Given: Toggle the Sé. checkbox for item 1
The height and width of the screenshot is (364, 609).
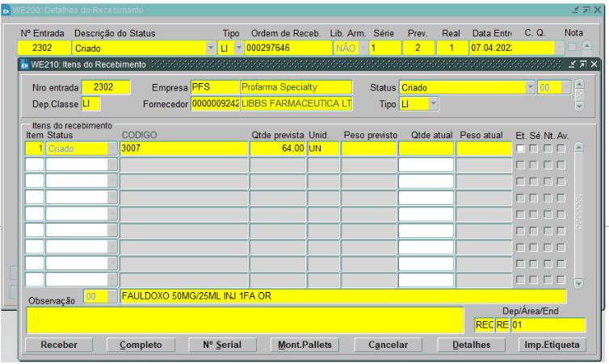Looking at the screenshot, I should point(534,149).
